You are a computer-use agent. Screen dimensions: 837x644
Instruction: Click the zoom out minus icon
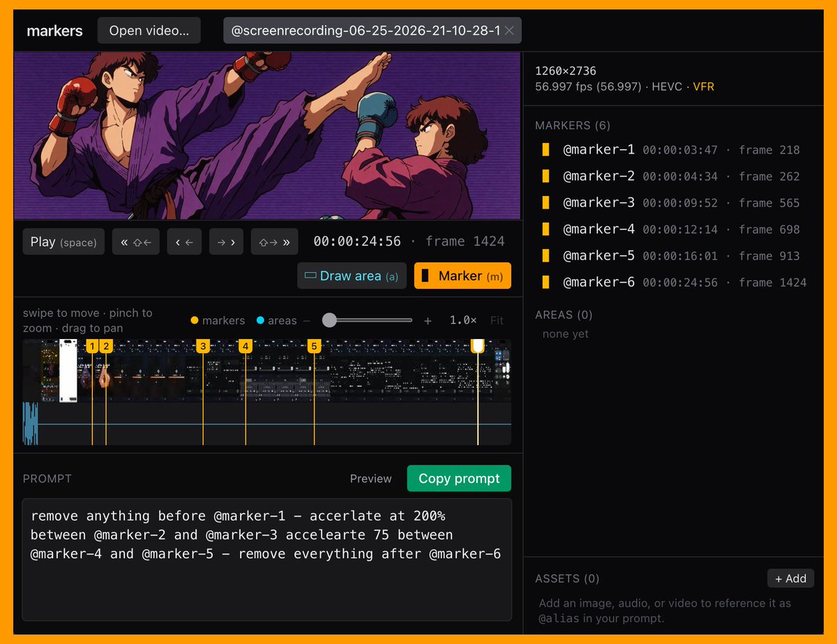tap(306, 321)
